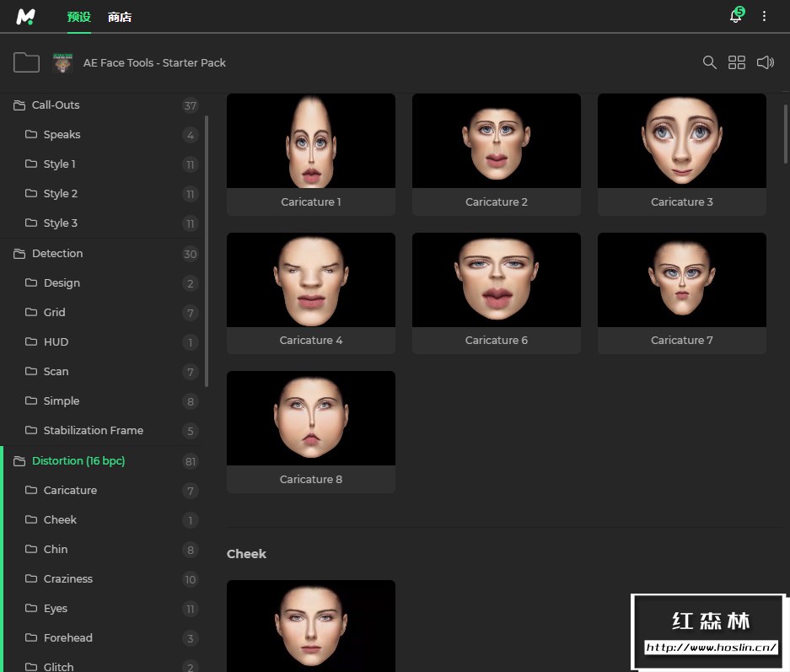The width and height of the screenshot is (790, 672).
Task: Collapse the Call-Outs category
Action: click(x=56, y=105)
